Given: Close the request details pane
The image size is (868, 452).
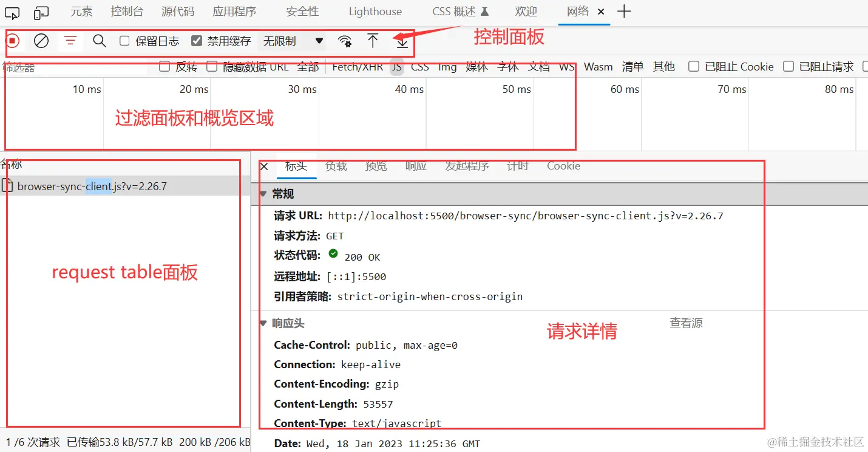Looking at the screenshot, I should pyautogui.click(x=264, y=166).
